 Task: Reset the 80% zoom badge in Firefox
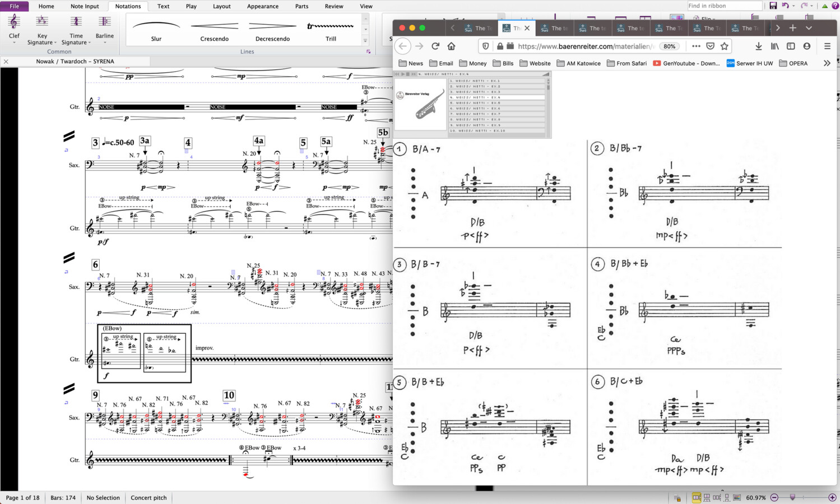pos(669,46)
